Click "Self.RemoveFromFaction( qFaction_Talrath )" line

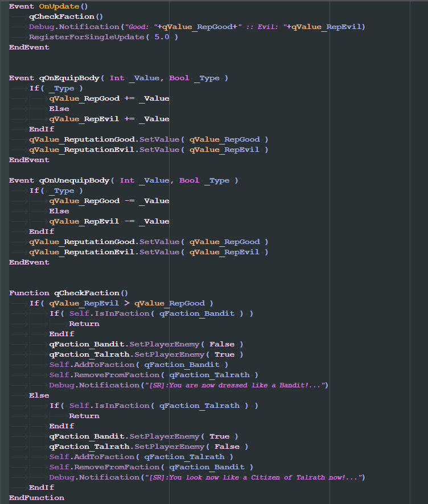154,375
